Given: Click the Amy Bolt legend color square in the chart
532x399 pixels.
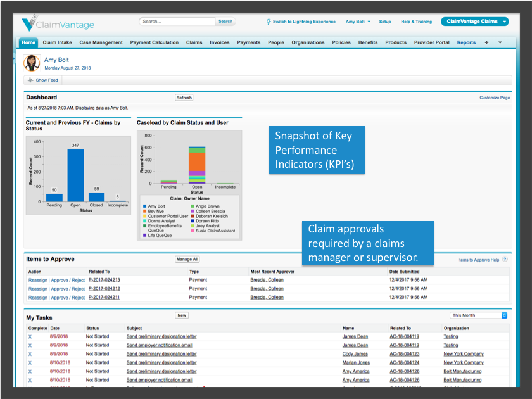Looking at the screenshot, I should tap(144, 206).
